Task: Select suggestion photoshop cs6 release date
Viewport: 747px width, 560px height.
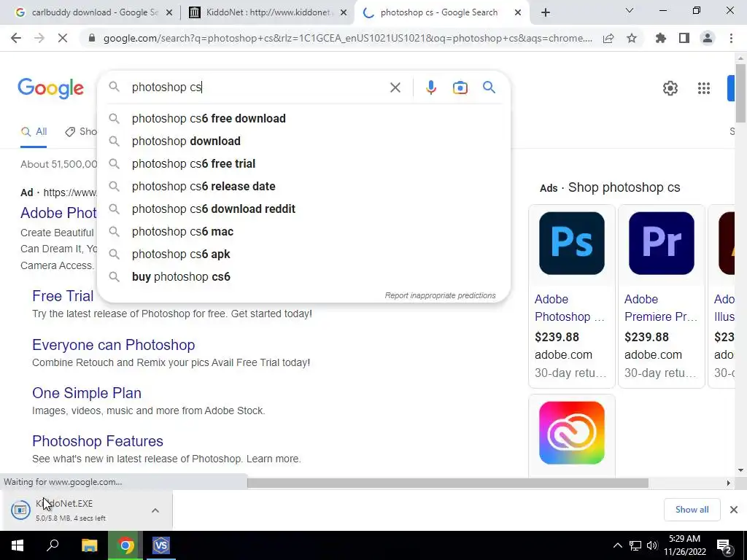Action: 204,186
